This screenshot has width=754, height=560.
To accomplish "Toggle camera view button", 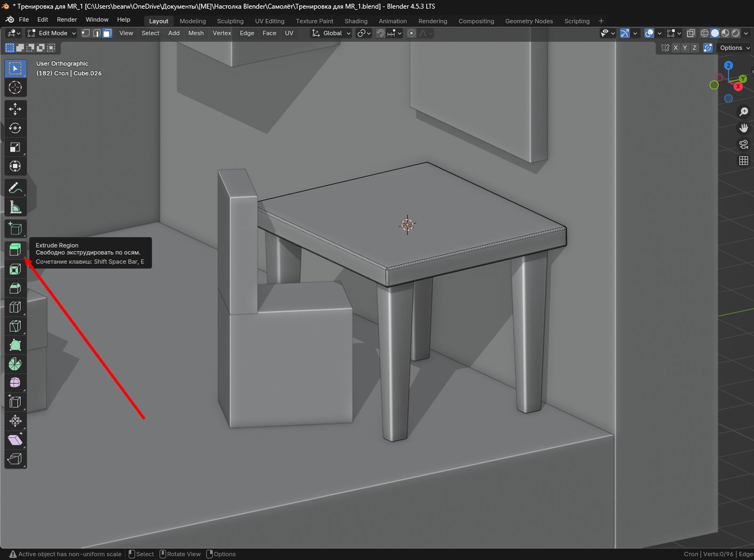I will click(744, 144).
